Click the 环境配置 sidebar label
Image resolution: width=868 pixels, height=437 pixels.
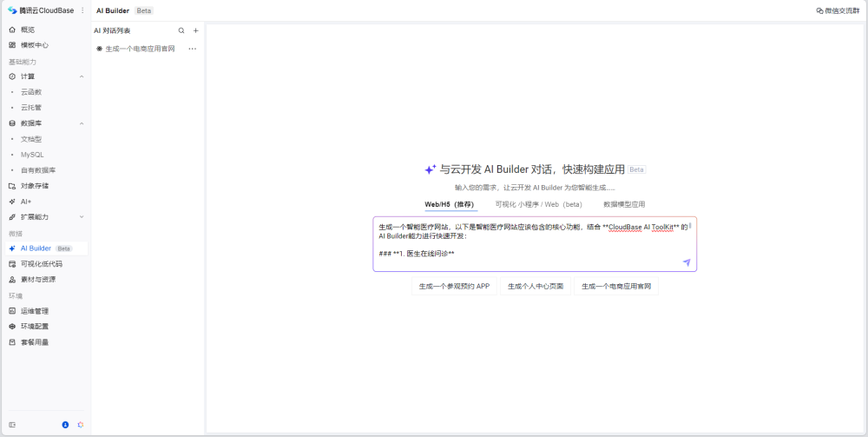click(35, 327)
